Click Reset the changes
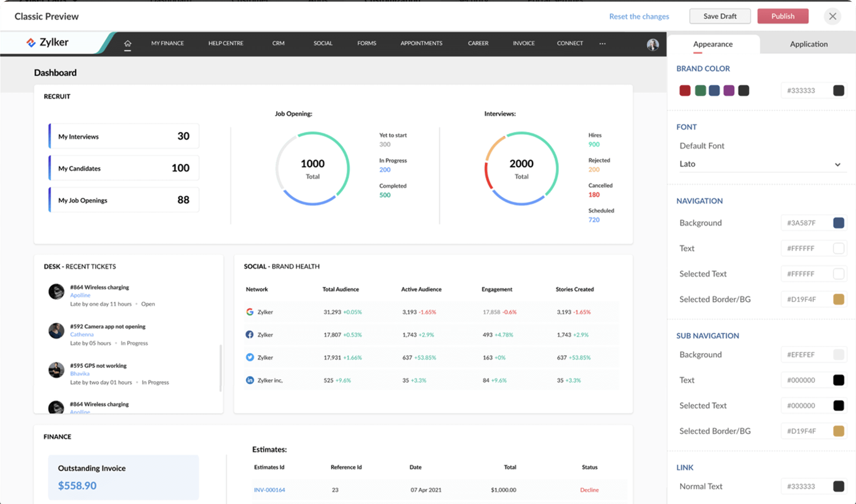This screenshot has height=504, width=856. point(639,16)
